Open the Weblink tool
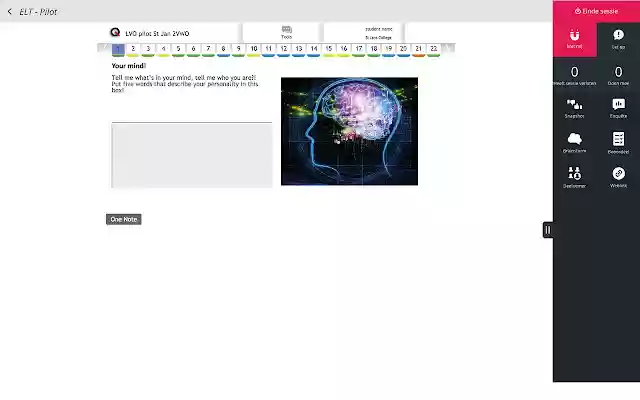This screenshot has height=400, width=640. coord(618,177)
